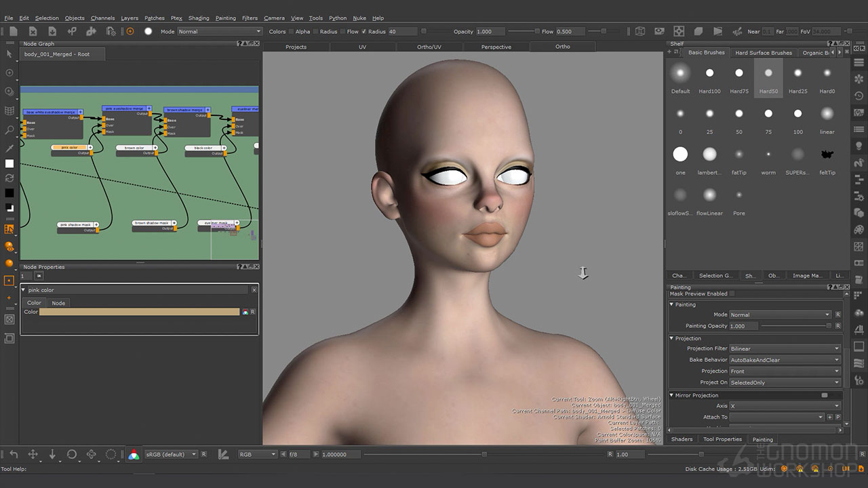Image resolution: width=868 pixels, height=488 pixels.
Task: Select the arrow Select tool in sidebar
Action: [x=9, y=54]
